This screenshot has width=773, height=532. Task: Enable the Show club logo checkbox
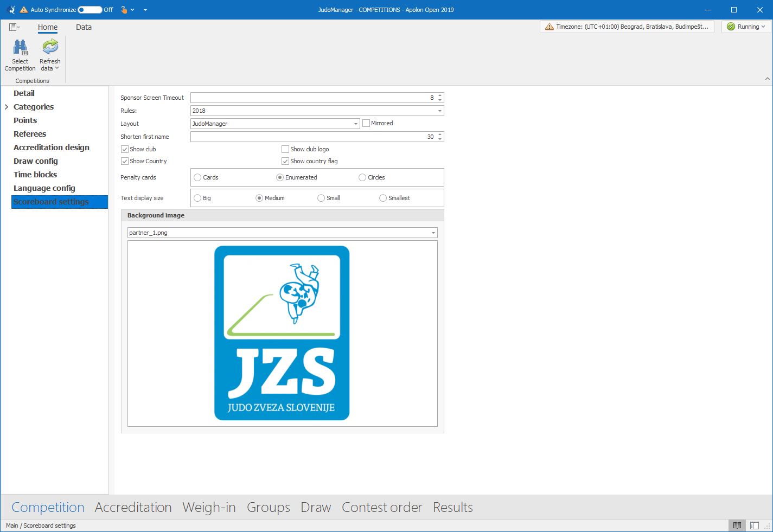coord(285,149)
